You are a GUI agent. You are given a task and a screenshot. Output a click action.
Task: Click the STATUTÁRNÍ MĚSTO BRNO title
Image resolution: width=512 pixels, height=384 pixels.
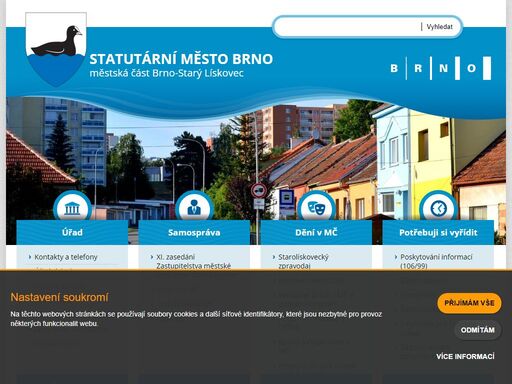[181, 59]
